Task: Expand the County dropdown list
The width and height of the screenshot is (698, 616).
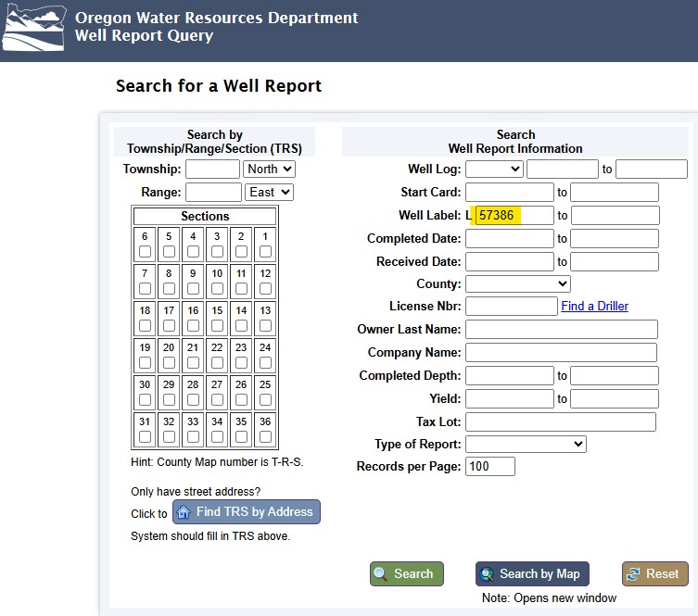Action: (x=517, y=283)
